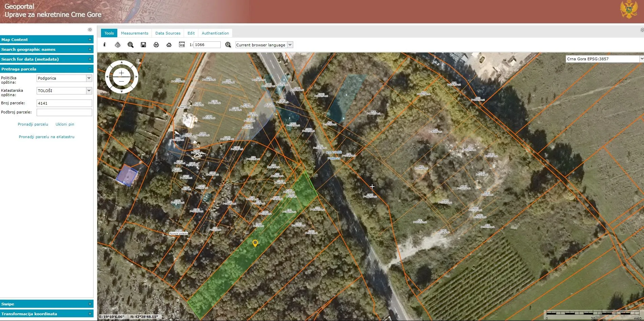Viewport: 644px width, 321px height.
Task: Click the printer icon
Action: click(156, 45)
